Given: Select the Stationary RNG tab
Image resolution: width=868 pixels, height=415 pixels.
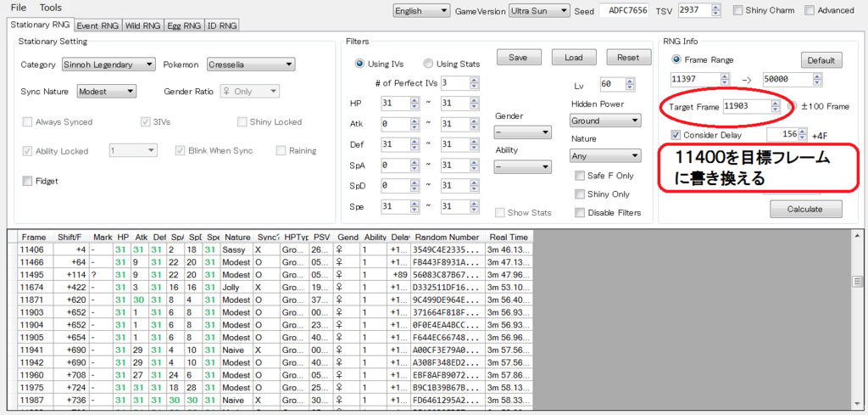Looking at the screenshot, I should tap(41, 25).
